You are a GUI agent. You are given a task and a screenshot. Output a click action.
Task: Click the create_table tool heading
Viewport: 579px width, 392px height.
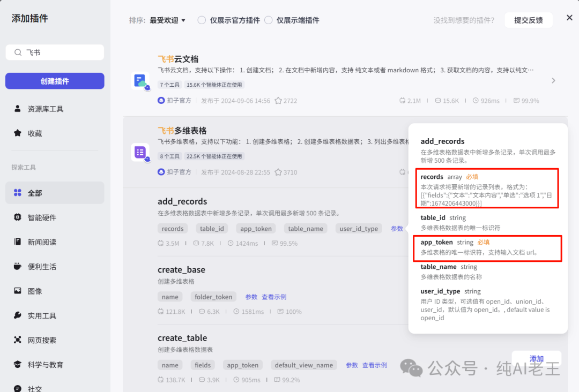[x=182, y=338]
